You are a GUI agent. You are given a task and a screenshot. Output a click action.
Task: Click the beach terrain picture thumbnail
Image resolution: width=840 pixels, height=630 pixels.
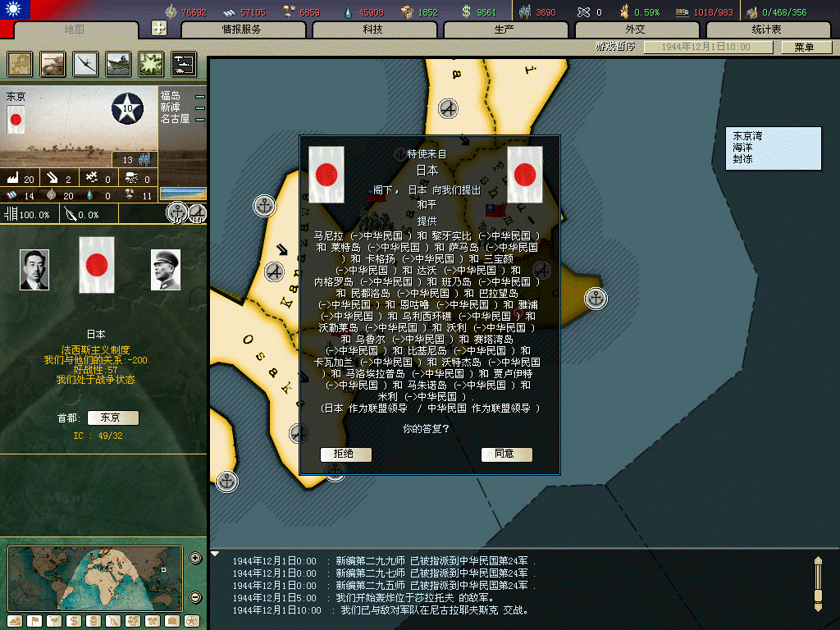click(x=183, y=193)
